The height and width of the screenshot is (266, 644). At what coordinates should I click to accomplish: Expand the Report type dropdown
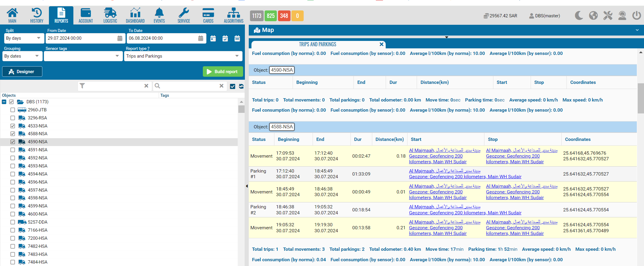coord(183,56)
